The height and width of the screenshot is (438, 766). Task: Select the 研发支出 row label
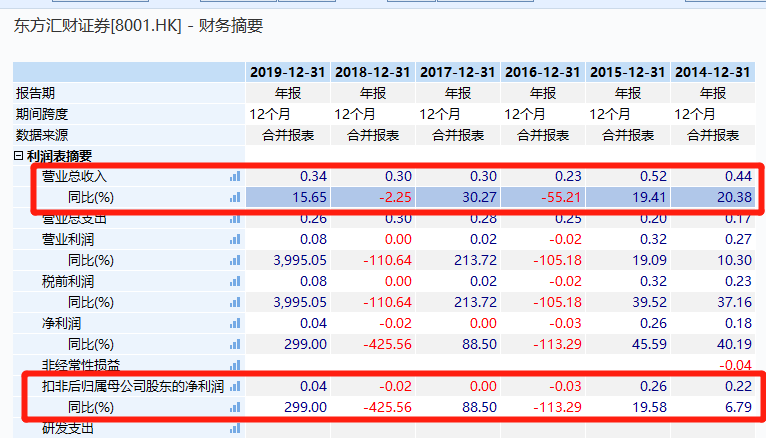[x=67, y=428]
